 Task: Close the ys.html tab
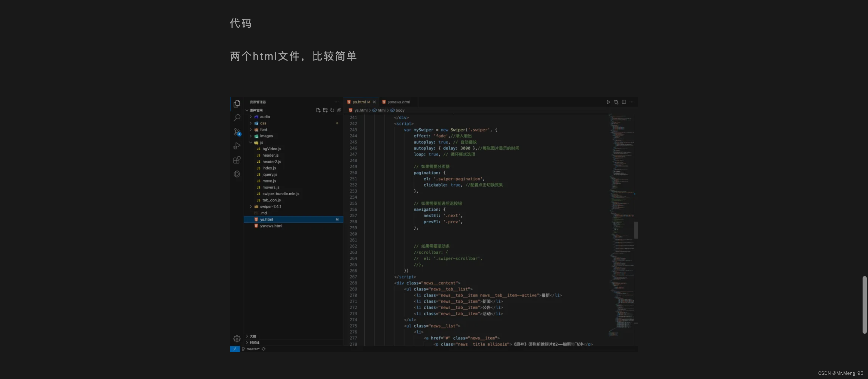pos(374,102)
